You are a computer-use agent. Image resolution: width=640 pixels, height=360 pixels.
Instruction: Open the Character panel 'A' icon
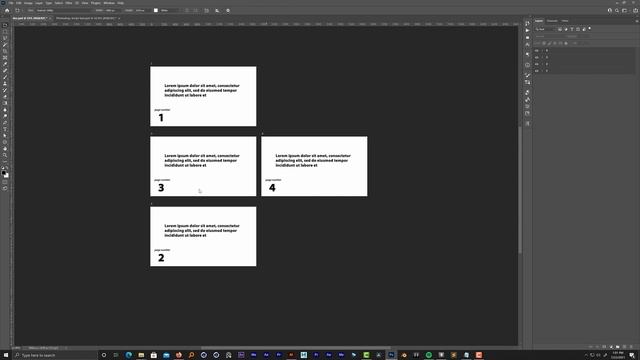click(x=527, y=44)
